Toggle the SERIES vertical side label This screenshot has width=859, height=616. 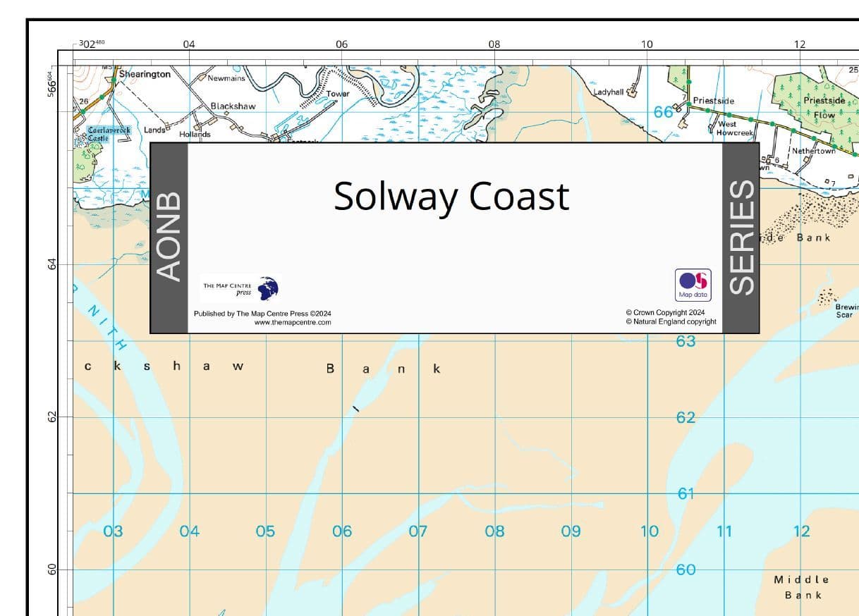739,233
